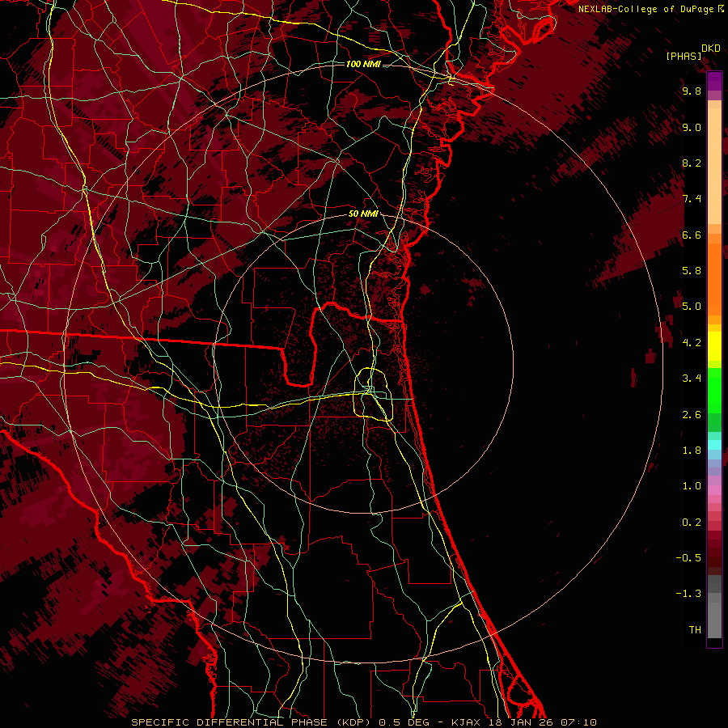Click the TH threshold label
Image resolution: width=728 pixels, height=728 pixels.
pos(695,630)
